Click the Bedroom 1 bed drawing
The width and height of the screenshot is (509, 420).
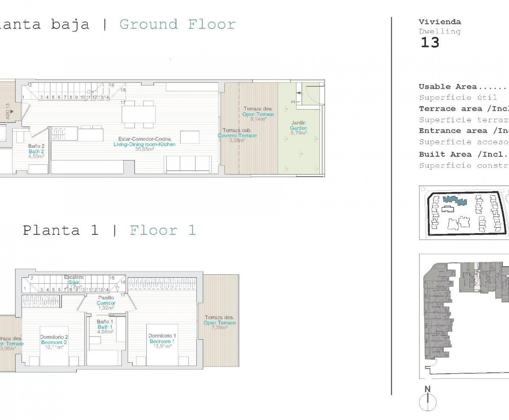[x=162, y=345]
